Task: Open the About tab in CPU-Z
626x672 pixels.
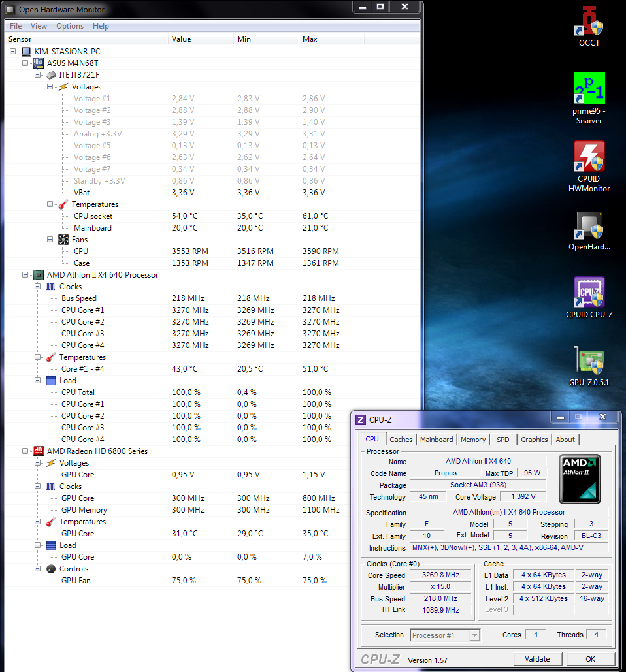Action: pyautogui.click(x=565, y=440)
